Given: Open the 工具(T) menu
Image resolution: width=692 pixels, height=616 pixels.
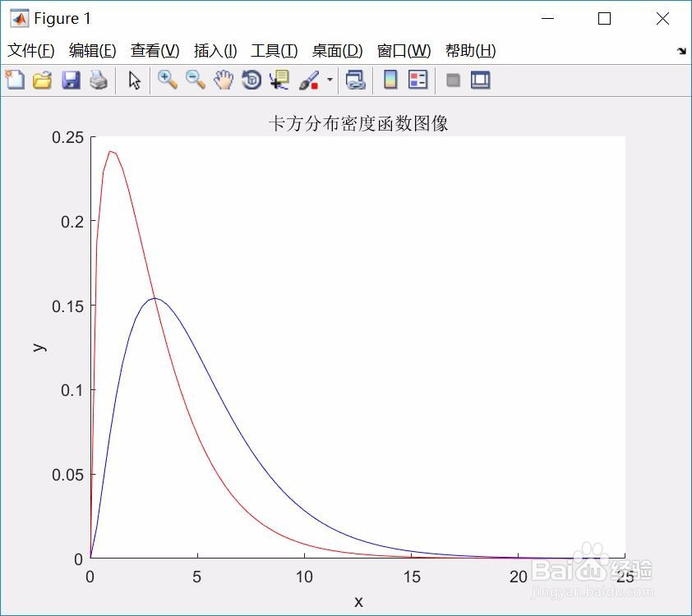Looking at the screenshot, I should [274, 51].
